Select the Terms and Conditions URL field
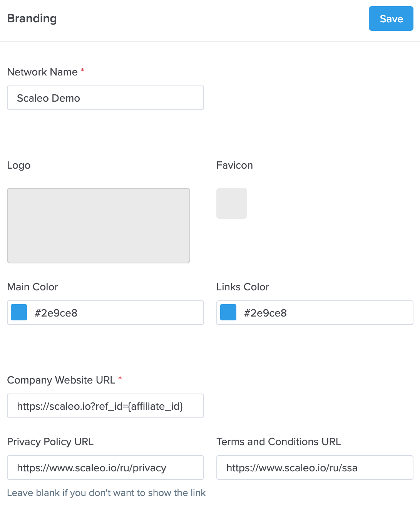This screenshot has width=420, height=511. point(315,467)
